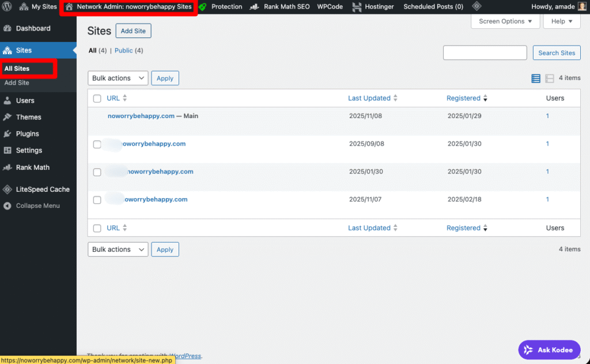Viewport: 590px width, 364px height.
Task: Expand the Help dropdown tab
Action: pos(562,21)
